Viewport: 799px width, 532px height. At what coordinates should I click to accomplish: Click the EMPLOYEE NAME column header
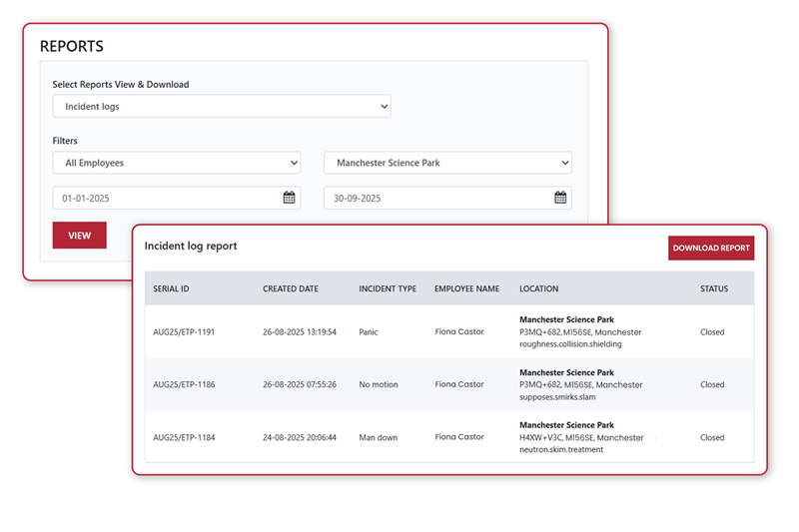(x=466, y=288)
